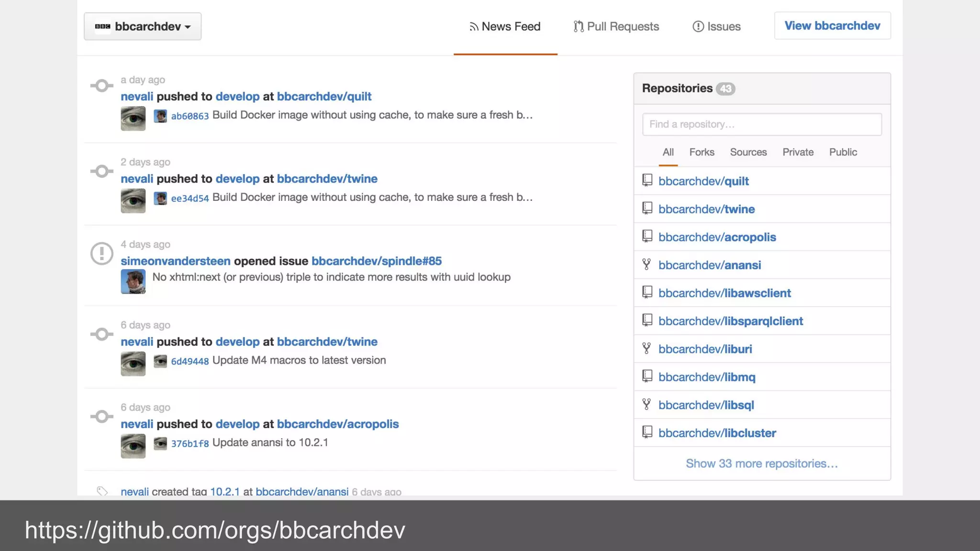This screenshot has width=980, height=551.
Task: Open the bbcarchdev/libawsclient repository
Action: [724, 293]
